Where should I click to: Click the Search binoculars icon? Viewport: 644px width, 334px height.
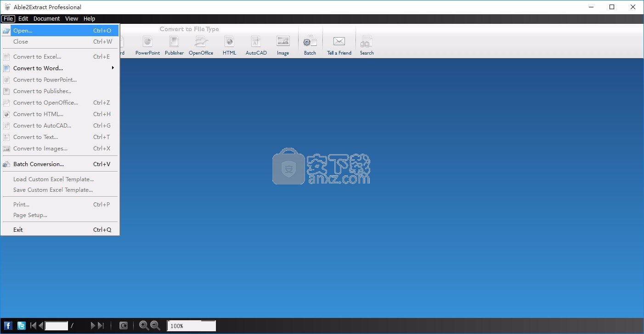pos(367,42)
